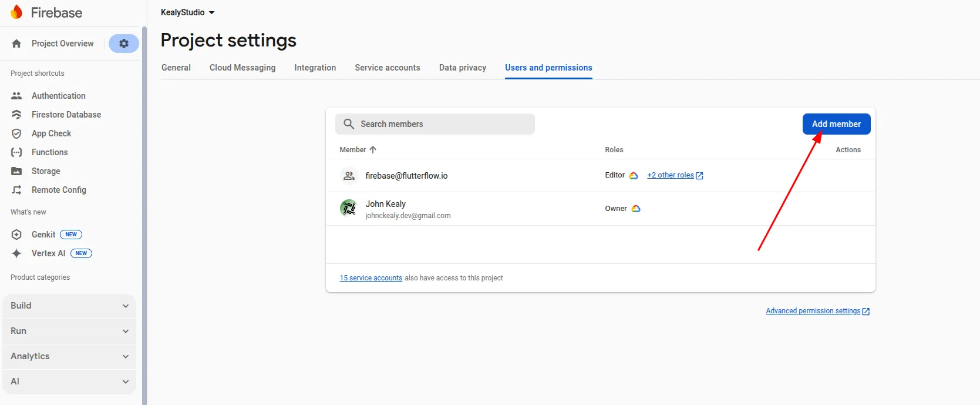The width and height of the screenshot is (980, 405).
Task: Expand the Build category
Action: click(69, 306)
